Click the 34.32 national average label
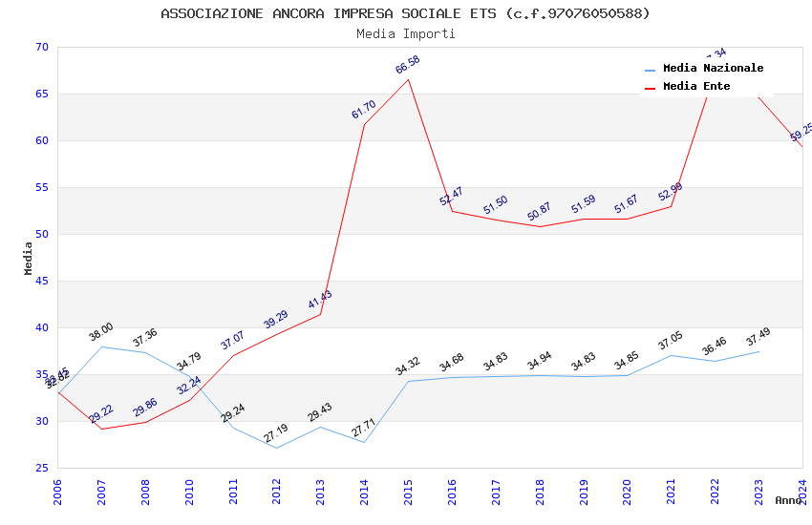Image resolution: width=812 pixels, height=525 pixels. (x=408, y=367)
